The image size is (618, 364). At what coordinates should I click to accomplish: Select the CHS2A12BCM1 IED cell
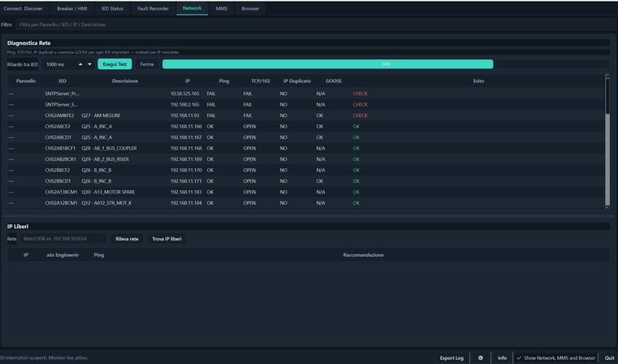pos(61,203)
